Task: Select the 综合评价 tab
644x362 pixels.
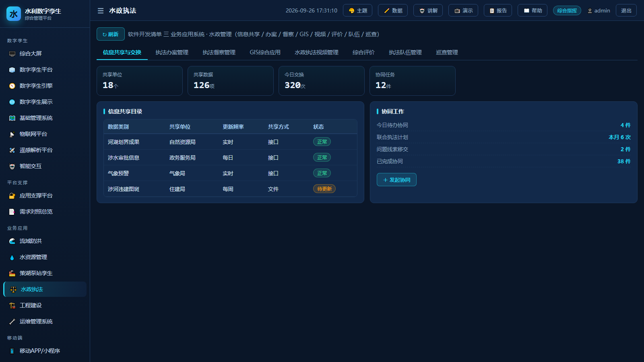Action: 363,52
